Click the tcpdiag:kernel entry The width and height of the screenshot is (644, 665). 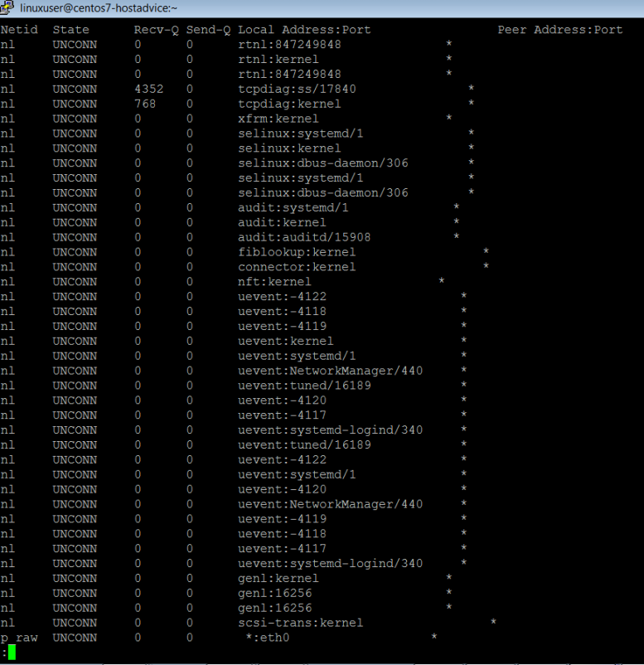(x=289, y=104)
